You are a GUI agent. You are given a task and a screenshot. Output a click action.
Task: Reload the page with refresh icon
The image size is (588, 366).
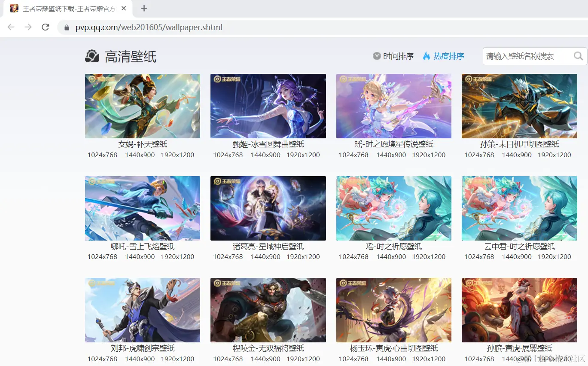pos(45,27)
